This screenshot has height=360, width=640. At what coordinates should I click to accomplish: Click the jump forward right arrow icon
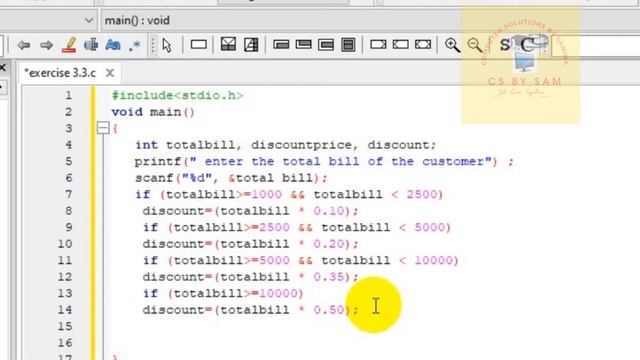(47, 45)
